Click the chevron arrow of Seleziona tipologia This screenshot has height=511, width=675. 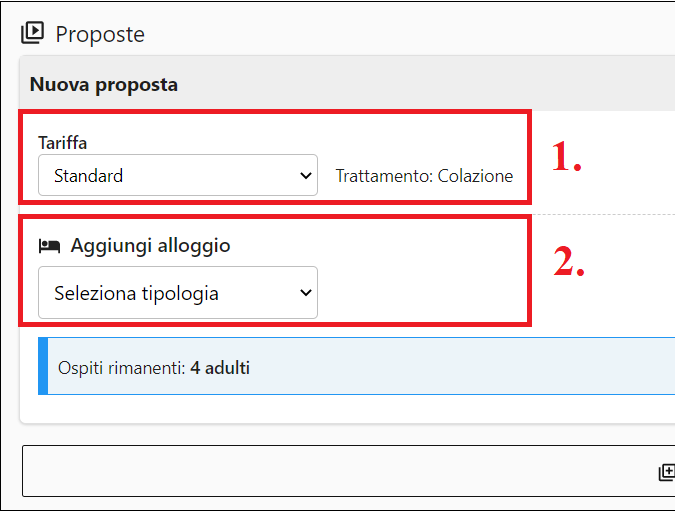(x=306, y=293)
